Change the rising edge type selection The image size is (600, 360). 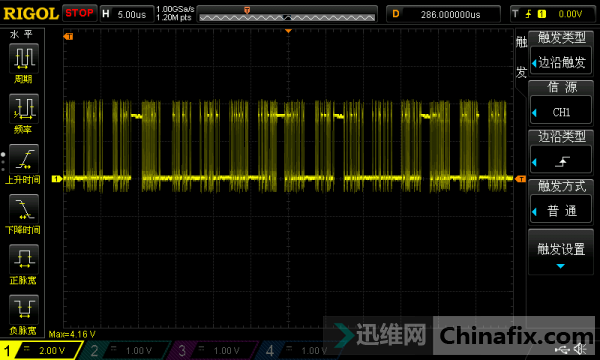561,161
